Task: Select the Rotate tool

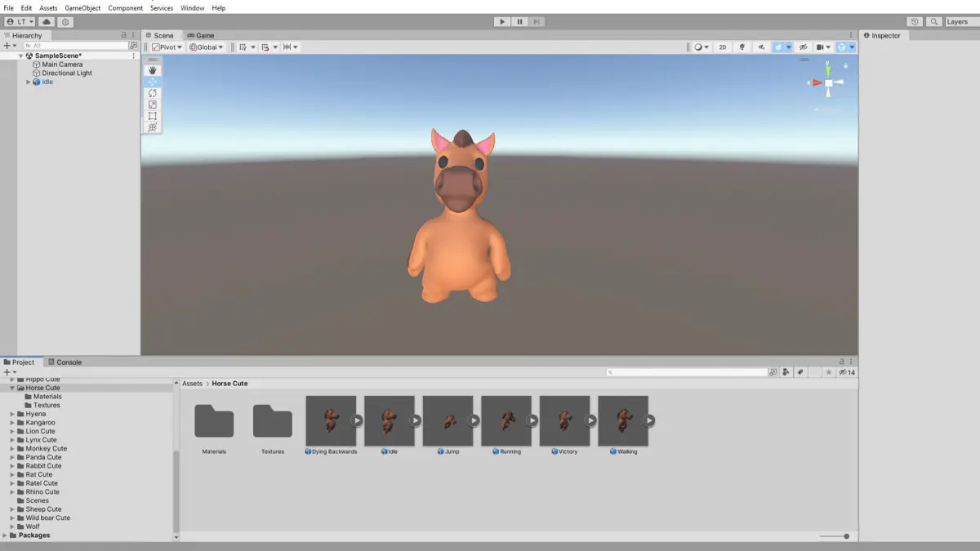Action: [153, 93]
